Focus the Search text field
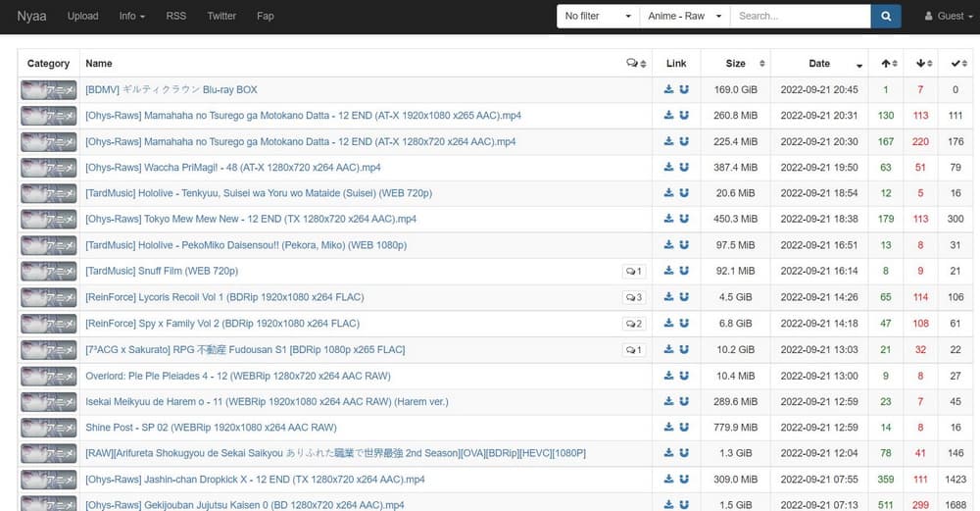The height and width of the screenshot is (511, 980). point(800,17)
